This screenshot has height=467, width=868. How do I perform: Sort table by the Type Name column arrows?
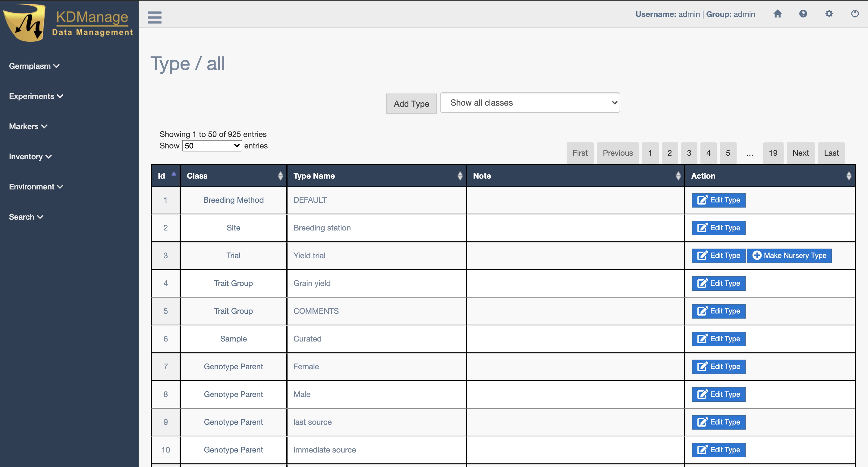click(x=460, y=176)
